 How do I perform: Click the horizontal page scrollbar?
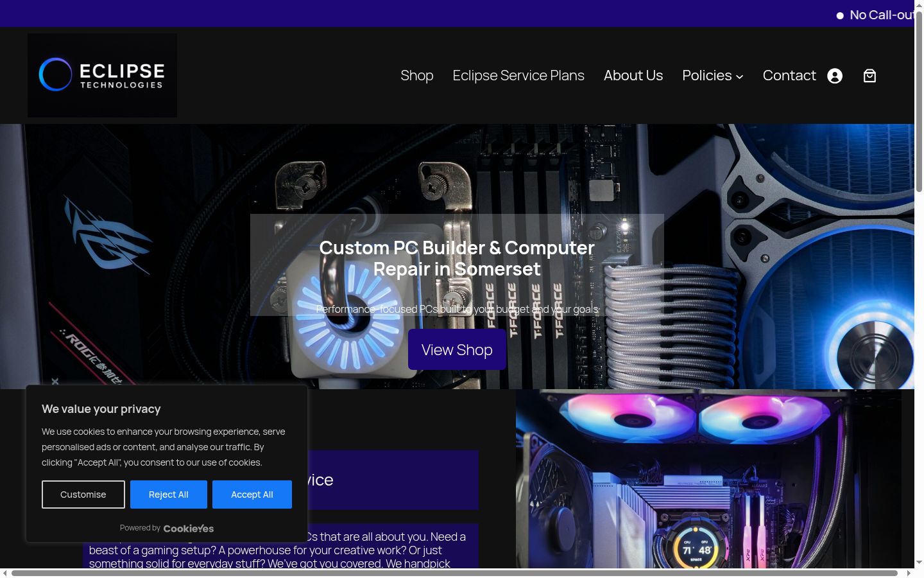[x=454, y=573]
